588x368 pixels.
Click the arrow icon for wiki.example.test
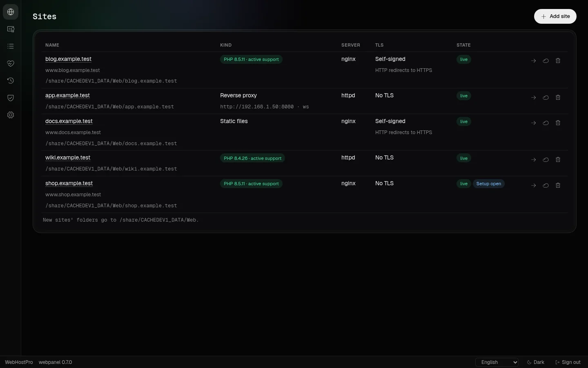pyautogui.click(x=533, y=159)
